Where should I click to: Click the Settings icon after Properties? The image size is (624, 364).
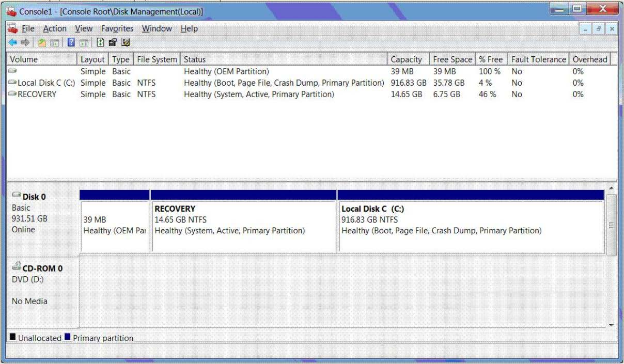click(126, 42)
